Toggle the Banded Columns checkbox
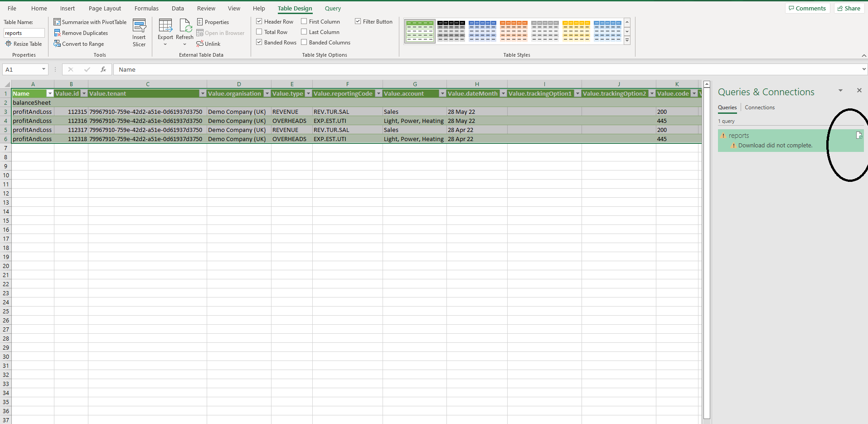The height and width of the screenshot is (424, 868). tap(304, 43)
